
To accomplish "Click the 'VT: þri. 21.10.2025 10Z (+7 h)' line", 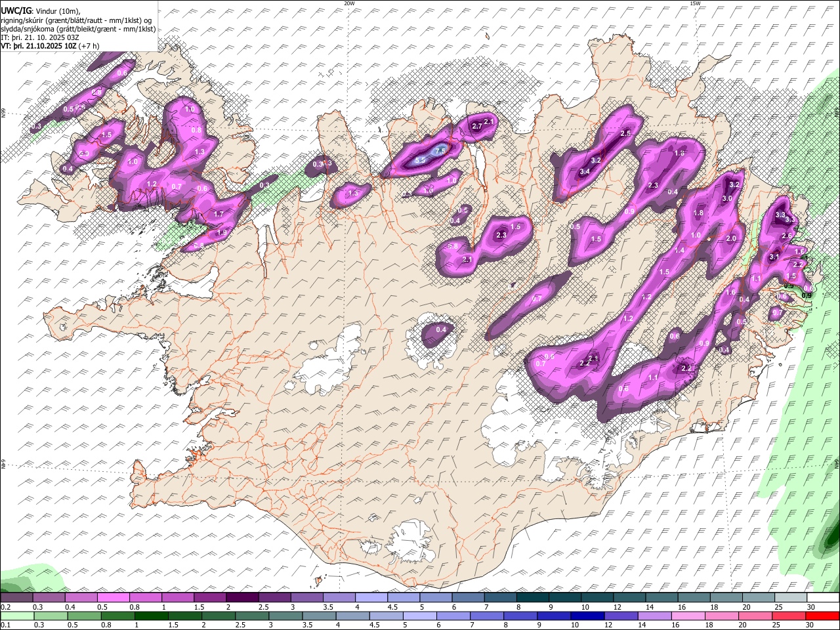I will [x=51, y=46].
